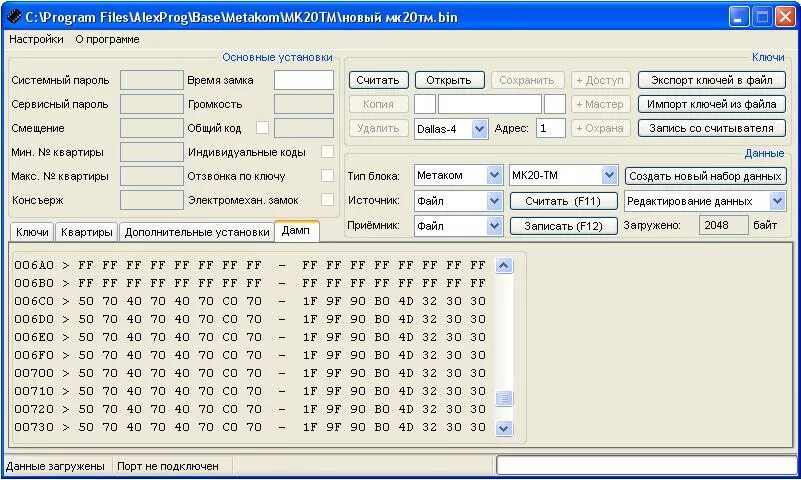Switch to the Квартиры tab
The image size is (801, 480).
pyautogui.click(x=87, y=232)
